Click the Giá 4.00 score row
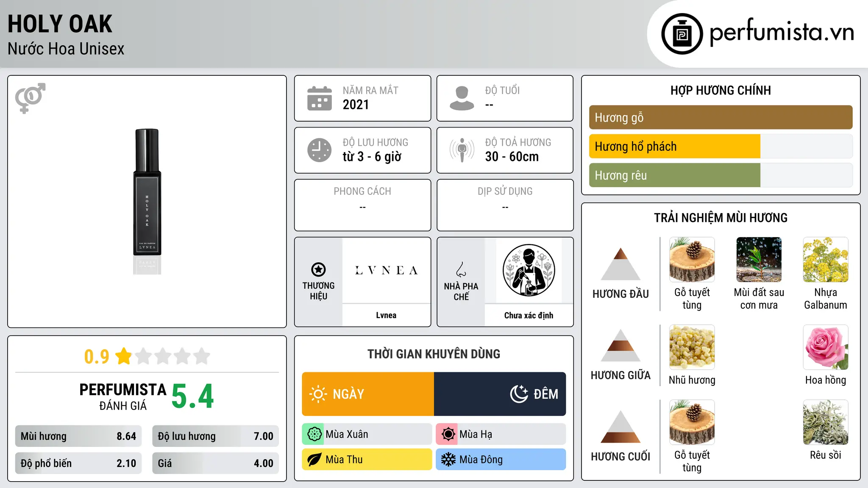The height and width of the screenshot is (488, 868). (x=216, y=463)
